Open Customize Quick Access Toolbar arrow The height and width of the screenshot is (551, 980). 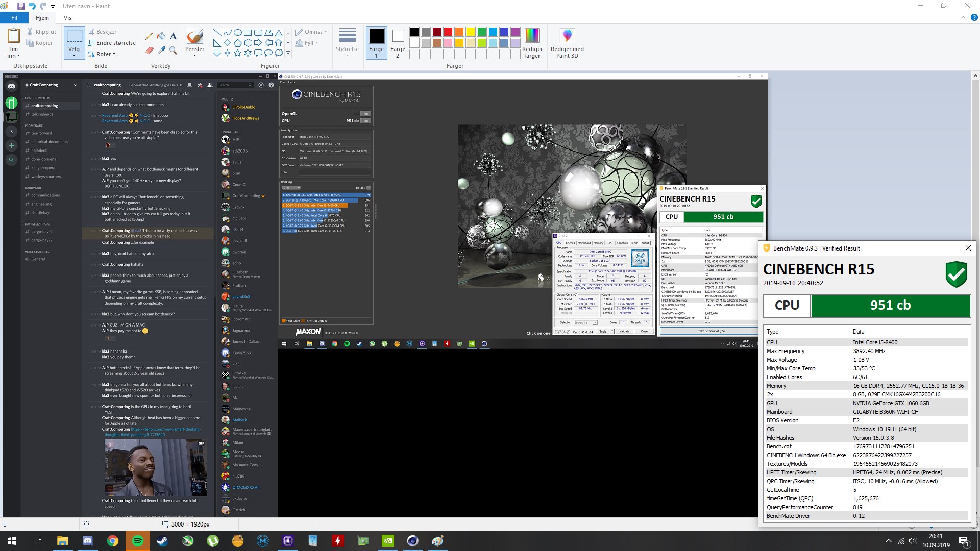(x=53, y=6)
